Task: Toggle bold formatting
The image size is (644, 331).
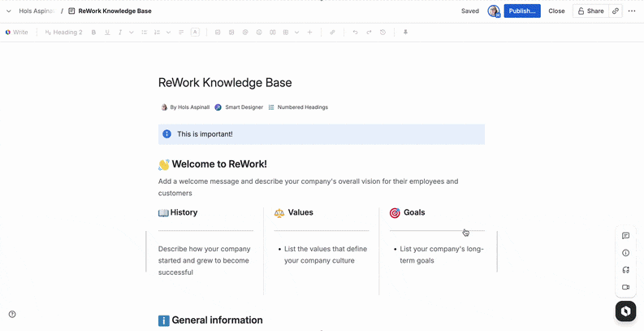Action: (x=93, y=32)
